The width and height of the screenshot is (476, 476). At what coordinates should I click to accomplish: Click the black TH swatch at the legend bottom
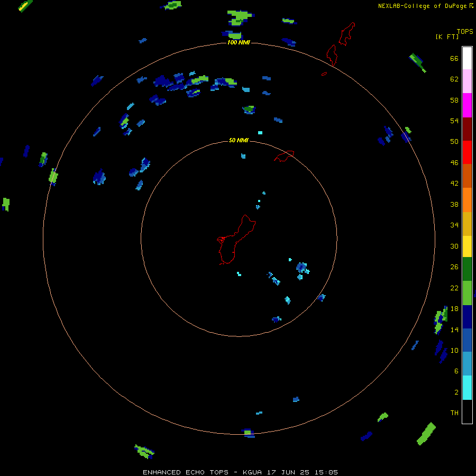tap(467, 411)
